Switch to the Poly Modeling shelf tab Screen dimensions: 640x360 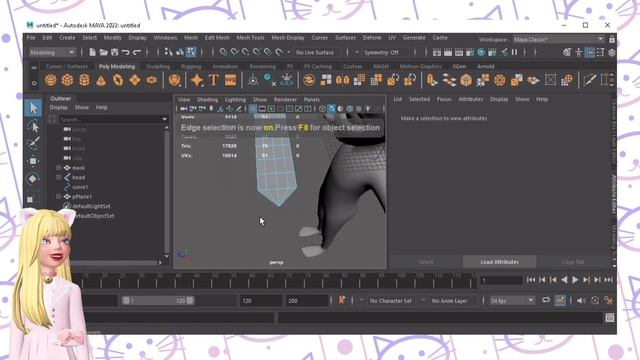coord(117,66)
